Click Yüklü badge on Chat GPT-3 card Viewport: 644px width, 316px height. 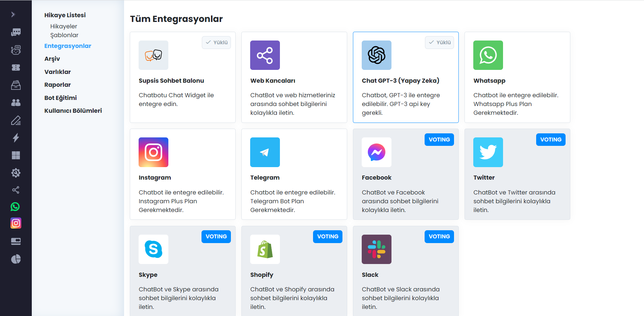click(x=439, y=43)
